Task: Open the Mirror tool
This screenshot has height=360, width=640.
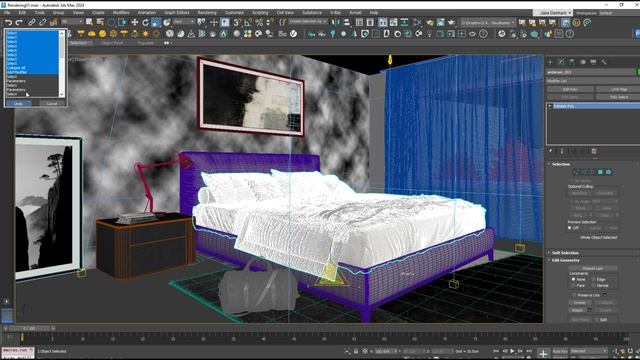Action: [336, 22]
